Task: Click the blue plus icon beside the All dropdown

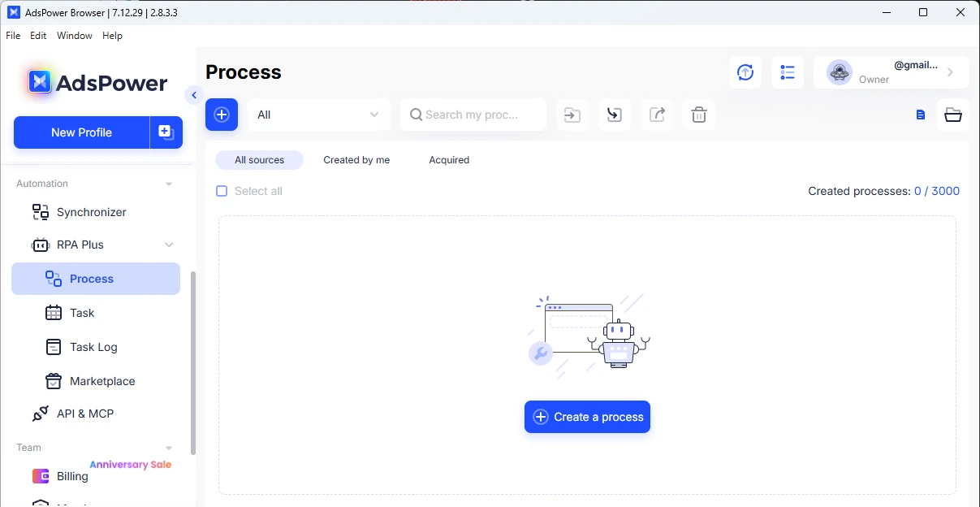Action: click(222, 115)
